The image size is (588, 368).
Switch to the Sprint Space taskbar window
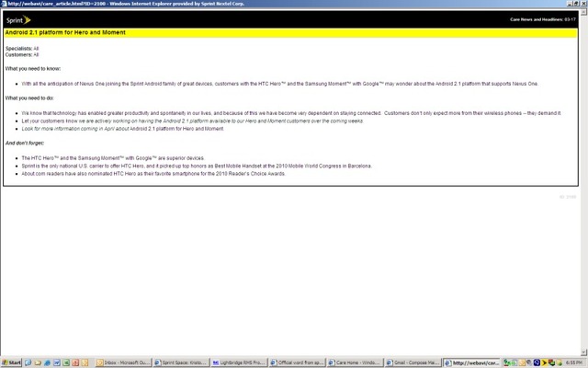pos(180,362)
